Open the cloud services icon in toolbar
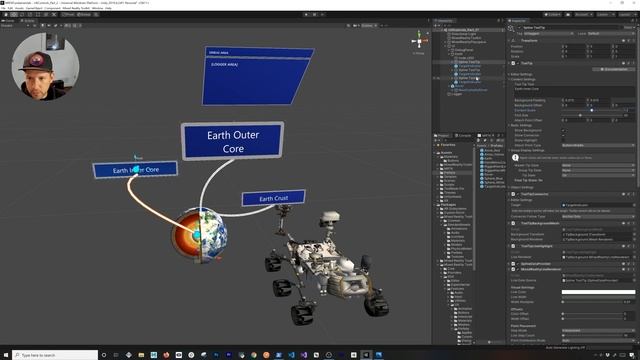This screenshot has height=360, width=640. pos(568,15)
